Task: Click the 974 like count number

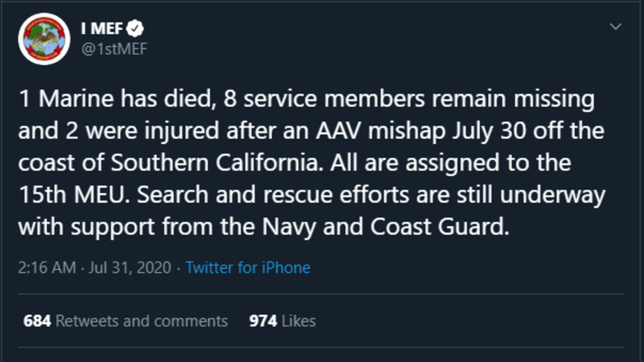Action: click(263, 321)
